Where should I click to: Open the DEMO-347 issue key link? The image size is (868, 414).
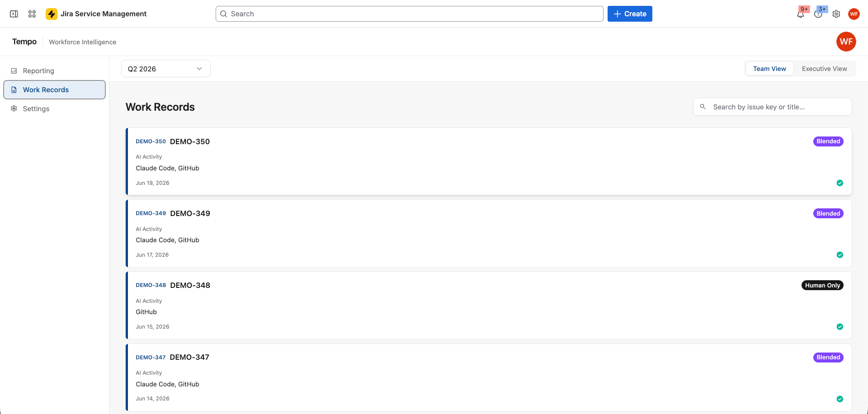pyautogui.click(x=151, y=358)
